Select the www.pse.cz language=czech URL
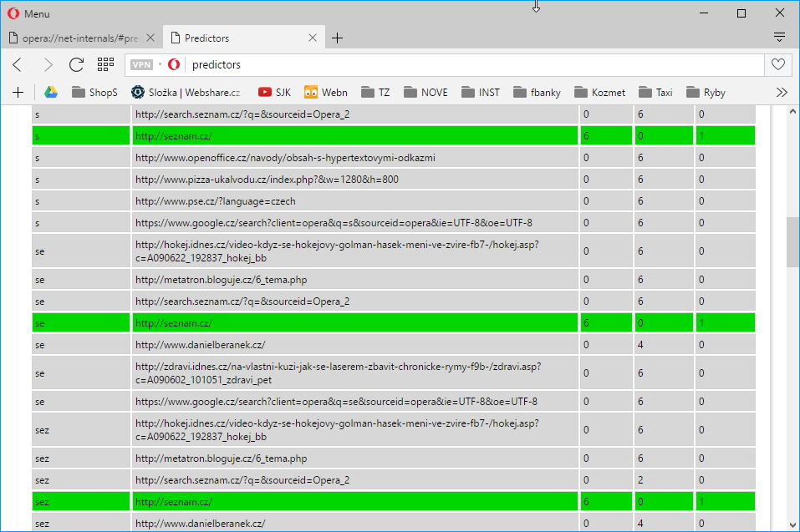Image resolution: width=800 pixels, height=532 pixels. tap(355, 201)
